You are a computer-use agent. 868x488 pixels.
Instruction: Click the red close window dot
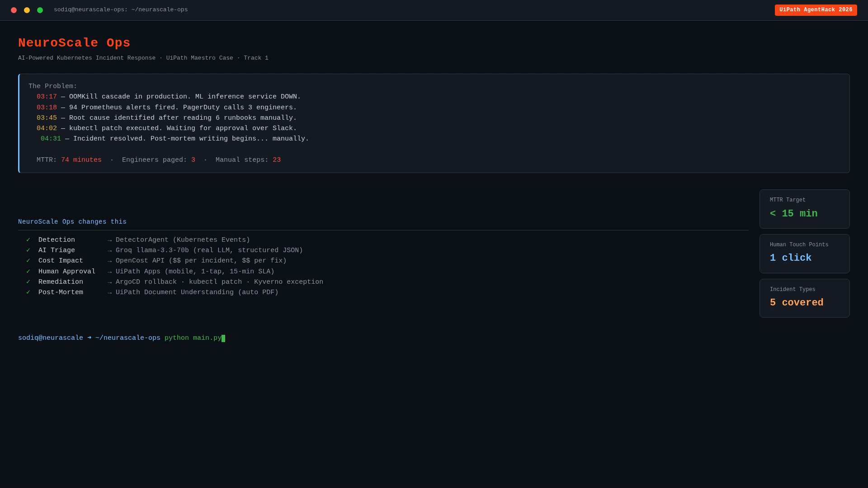click(14, 10)
